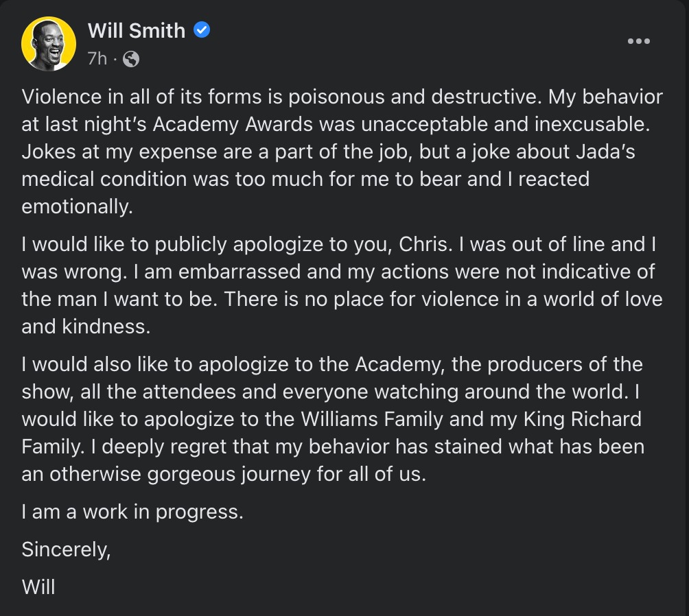
Task: Click the 7h post timestamp
Action: [97, 58]
